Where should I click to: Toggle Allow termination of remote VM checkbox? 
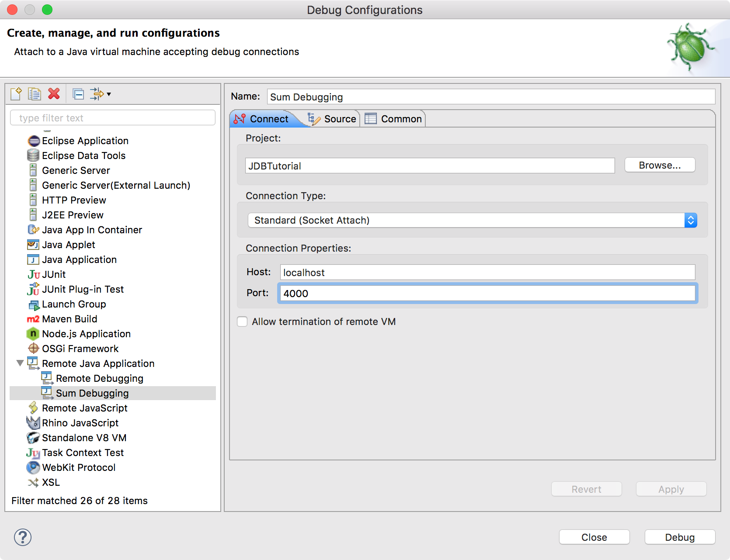pyautogui.click(x=242, y=321)
